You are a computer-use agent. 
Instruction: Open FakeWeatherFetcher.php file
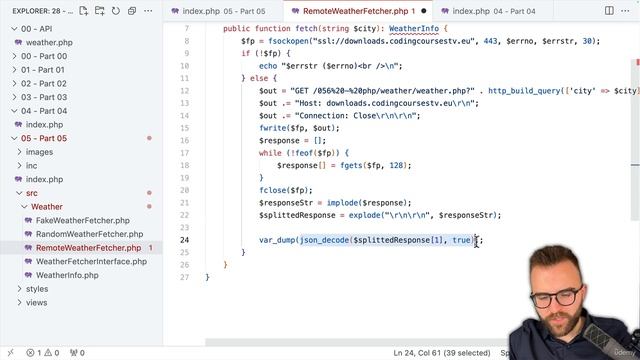[82, 220]
